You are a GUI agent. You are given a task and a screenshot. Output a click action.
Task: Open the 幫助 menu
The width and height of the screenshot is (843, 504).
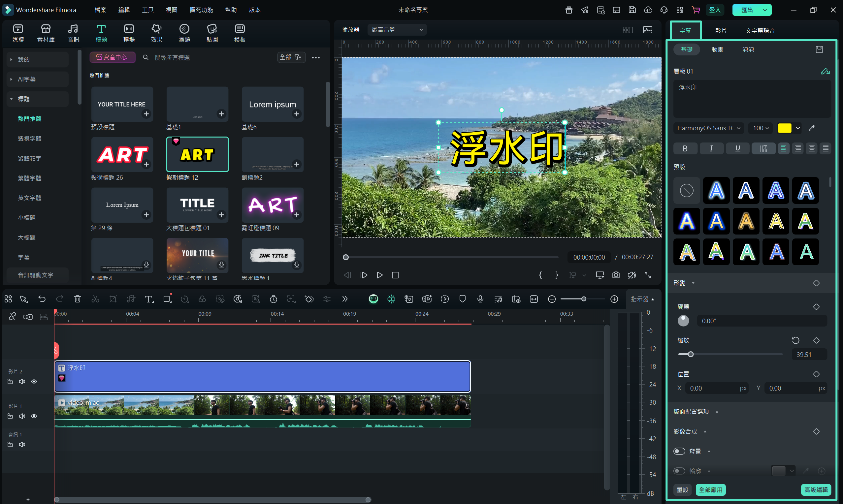(x=231, y=10)
